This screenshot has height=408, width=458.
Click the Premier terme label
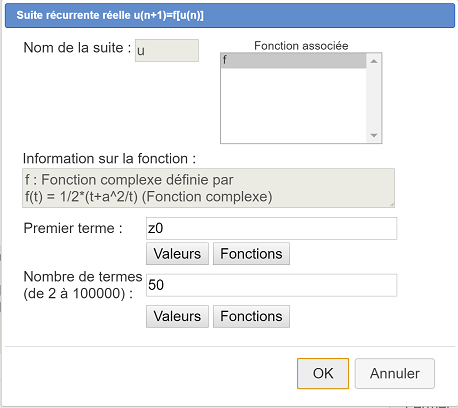pyautogui.click(x=73, y=228)
